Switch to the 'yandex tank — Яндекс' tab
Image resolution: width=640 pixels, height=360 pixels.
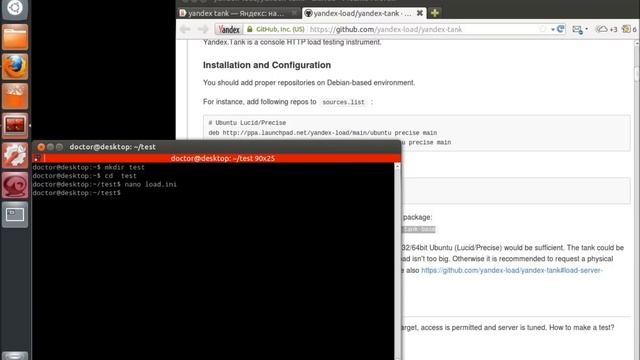[238, 13]
